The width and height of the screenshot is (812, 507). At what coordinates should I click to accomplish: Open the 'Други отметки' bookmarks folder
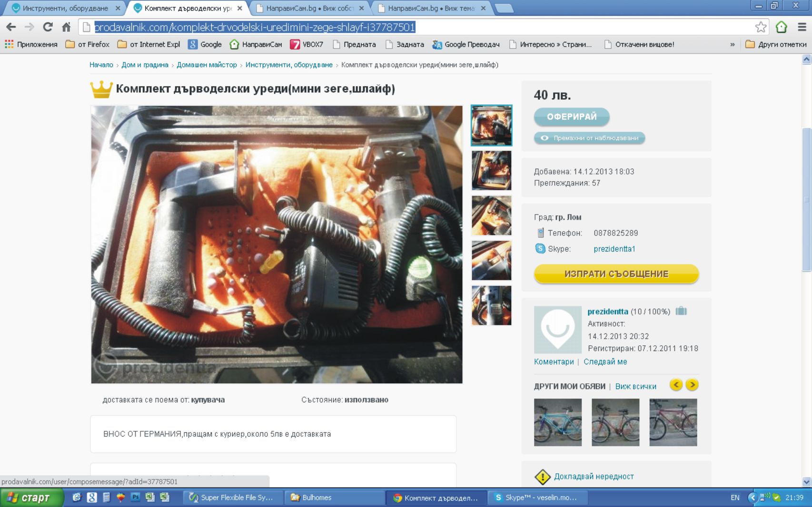pyautogui.click(x=776, y=44)
